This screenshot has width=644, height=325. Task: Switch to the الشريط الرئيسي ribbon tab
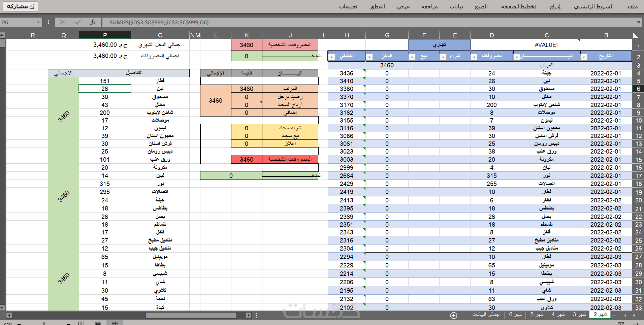click(594, 6)
